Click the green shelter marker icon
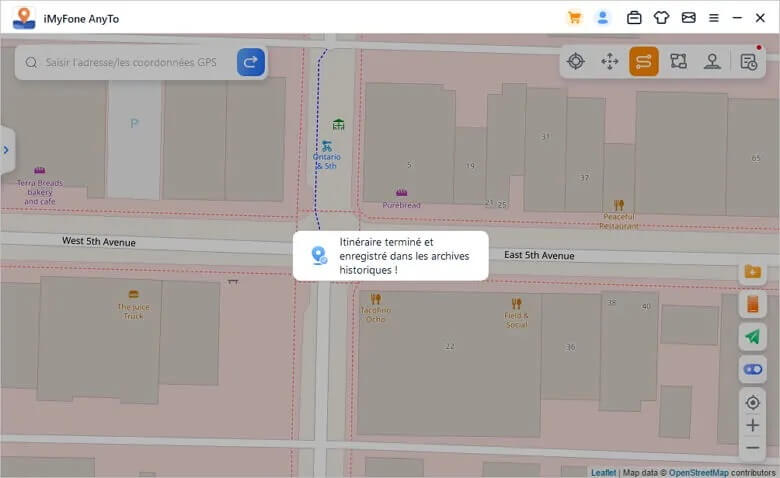This screenshot has height=478, width=780. (x=338, y=124)
